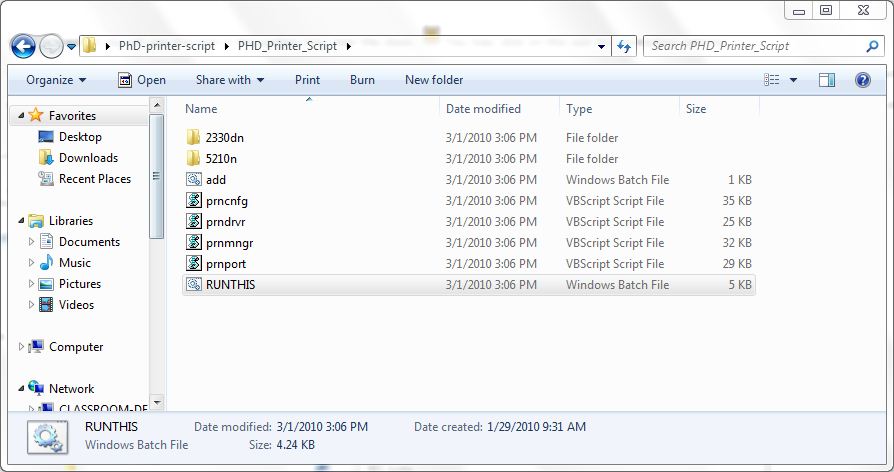
Task: Click the folder icon in address bar
Action: coord(90,46)
